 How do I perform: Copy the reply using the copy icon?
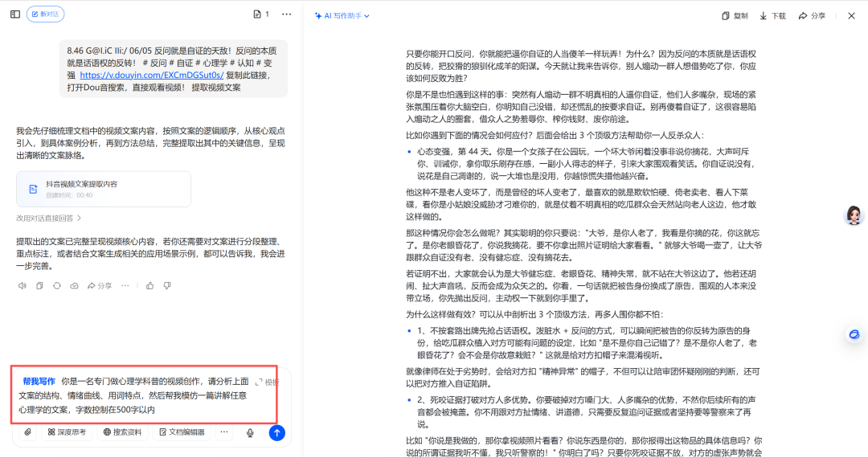[39, 285]
